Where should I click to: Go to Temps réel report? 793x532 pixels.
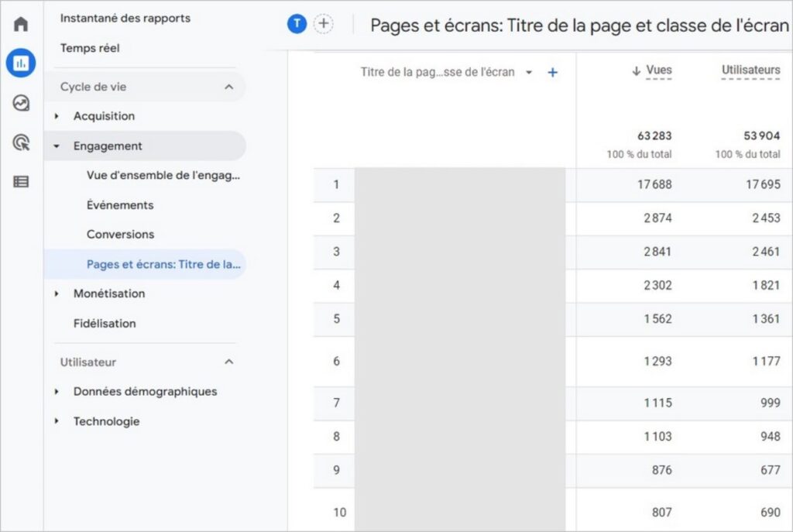pyautogui.click(x=90, y=48)
